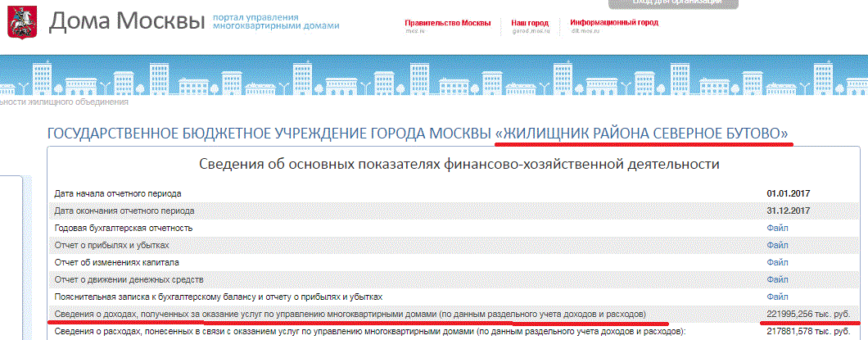Select expenses value 217881,578 тыс. руб.

click(x=808, y=331)
